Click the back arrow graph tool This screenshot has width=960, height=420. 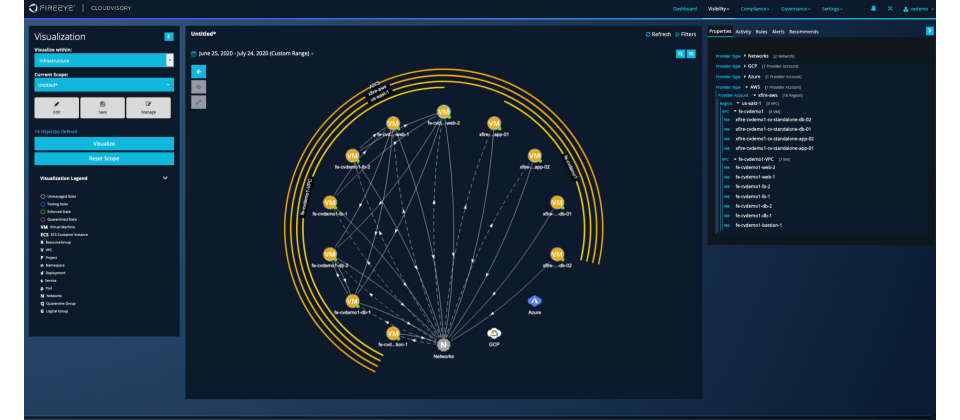pos(198,71)
